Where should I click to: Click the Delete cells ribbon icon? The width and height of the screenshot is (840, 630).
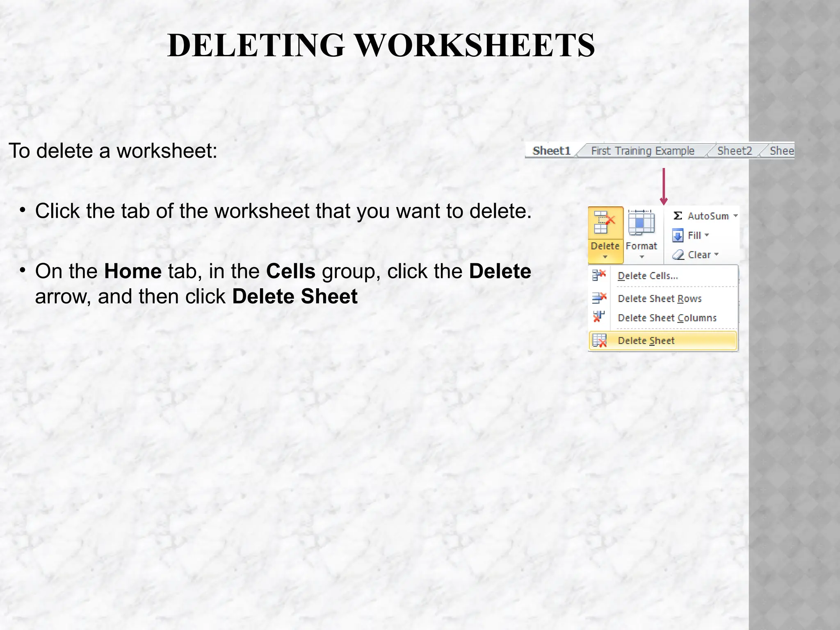coord(605,222)
